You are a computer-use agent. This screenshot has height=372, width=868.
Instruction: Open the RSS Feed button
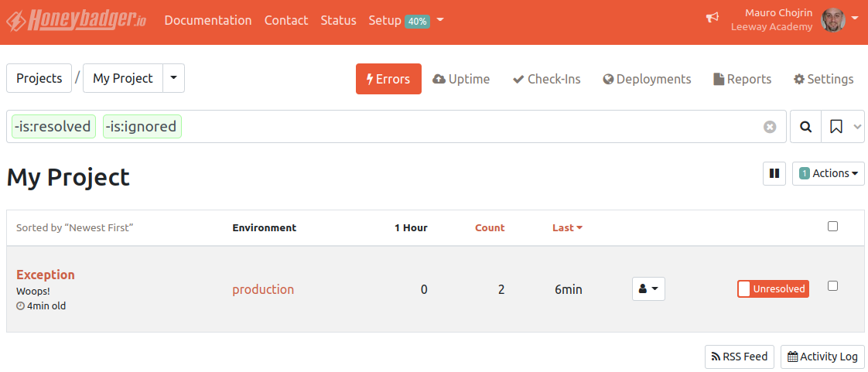coord(739,357)
